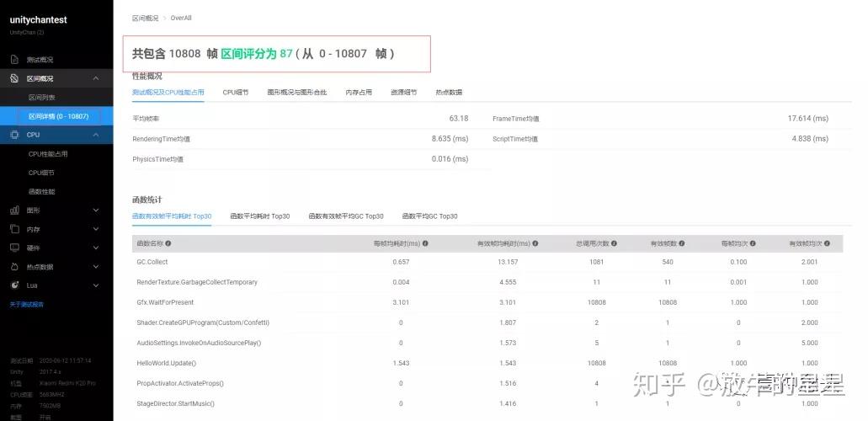868x421 pixels.
Task: Click Shader.CreateGPUProgram(Custom/Confetti) function name
Action: (203, 322)
